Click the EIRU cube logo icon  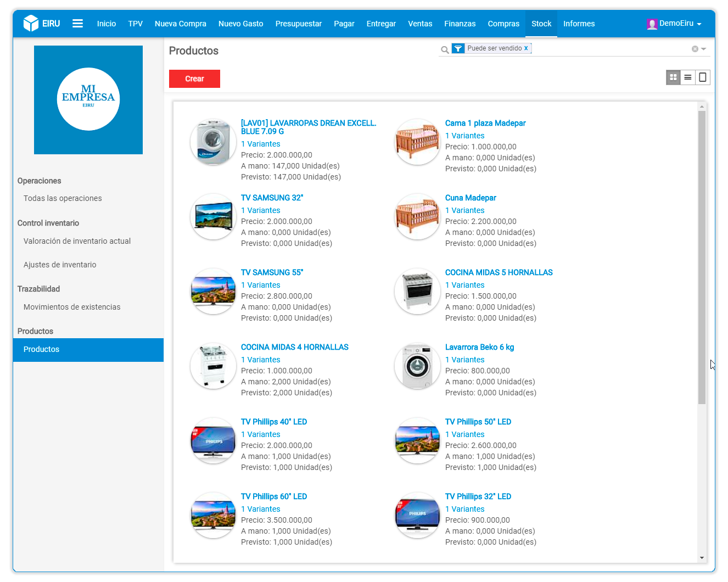[31, 24]
